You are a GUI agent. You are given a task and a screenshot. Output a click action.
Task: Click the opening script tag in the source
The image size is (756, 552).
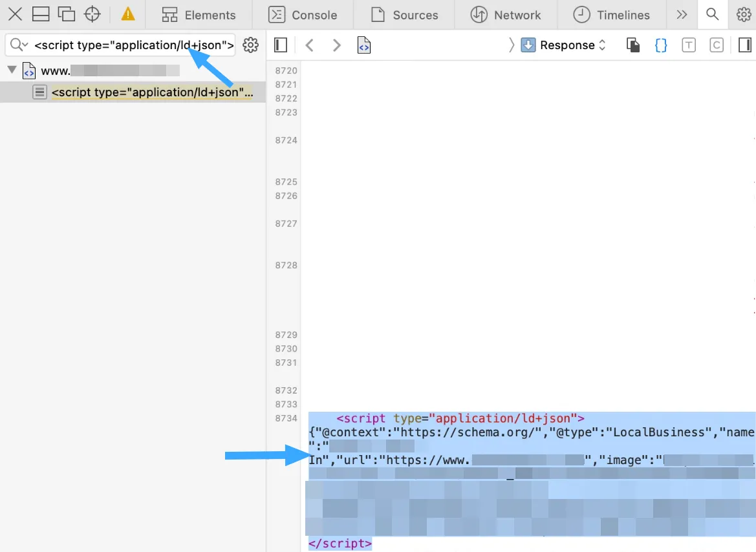(x=460, y=418)
